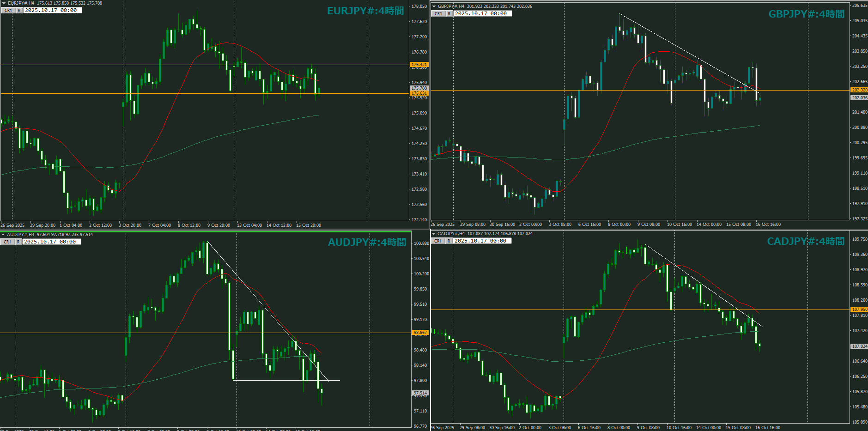Select the 98.867 orange level label on AUDJPY
The width and height of the screenshot is (868, 431).
tap(420, 333)
